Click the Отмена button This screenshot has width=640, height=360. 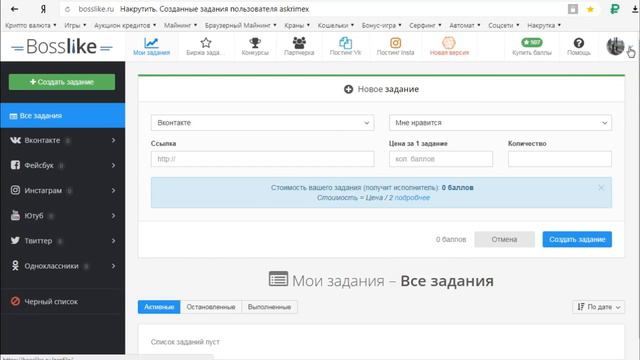point(504,240)
